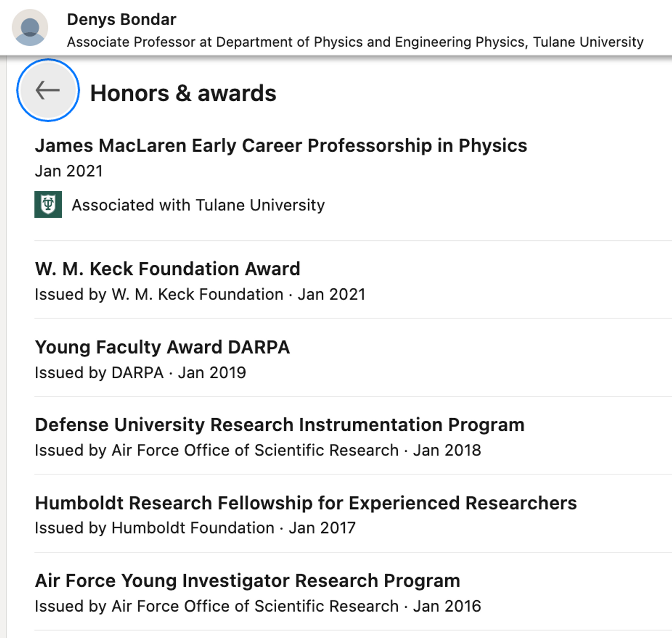Image resolution: width=672 pixels, height=638 pixels.
Task: Click Issued by Humboldt Foundation Jan 2017 line
Action: point(195,528)
